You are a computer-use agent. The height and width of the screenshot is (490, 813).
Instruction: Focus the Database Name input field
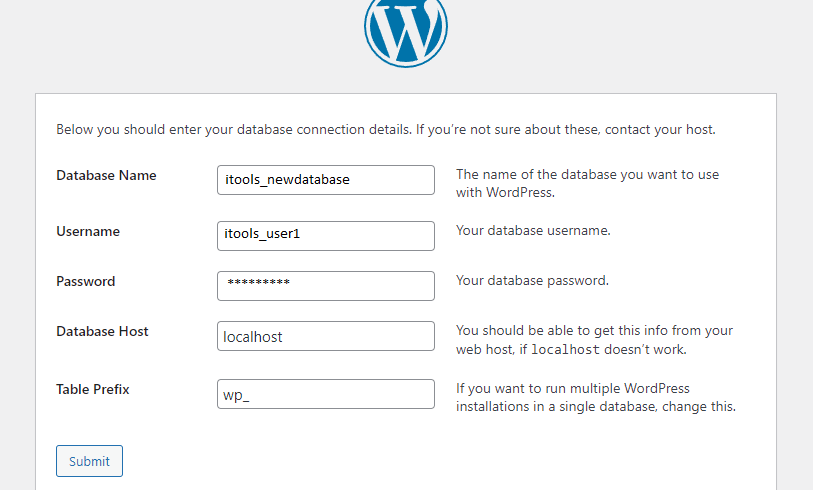coord(326,180)
